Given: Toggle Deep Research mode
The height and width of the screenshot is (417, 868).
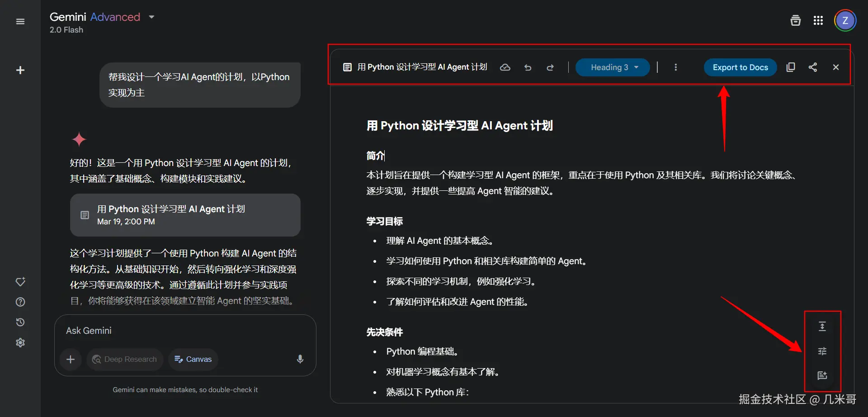Looking at the screenshot, I should point(125,359).
